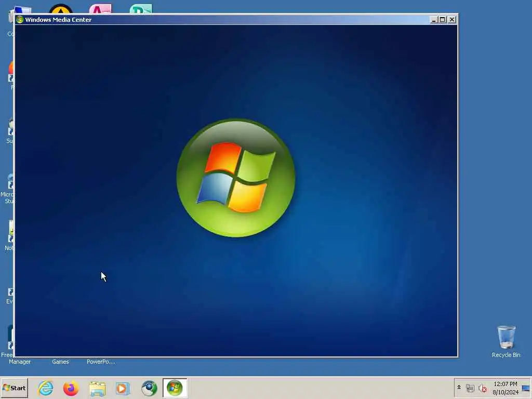Image resolution: width=532 pixels, height=399 pixels.
Task: Maximize the Windows Media Center window
Action: pyautogui.click(x=443, y=20)
